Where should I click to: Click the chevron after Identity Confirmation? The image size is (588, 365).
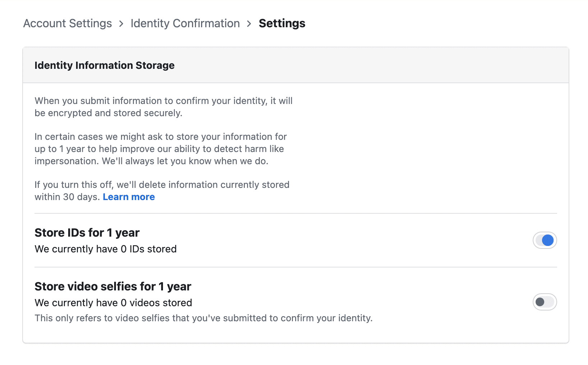(249, 24)
